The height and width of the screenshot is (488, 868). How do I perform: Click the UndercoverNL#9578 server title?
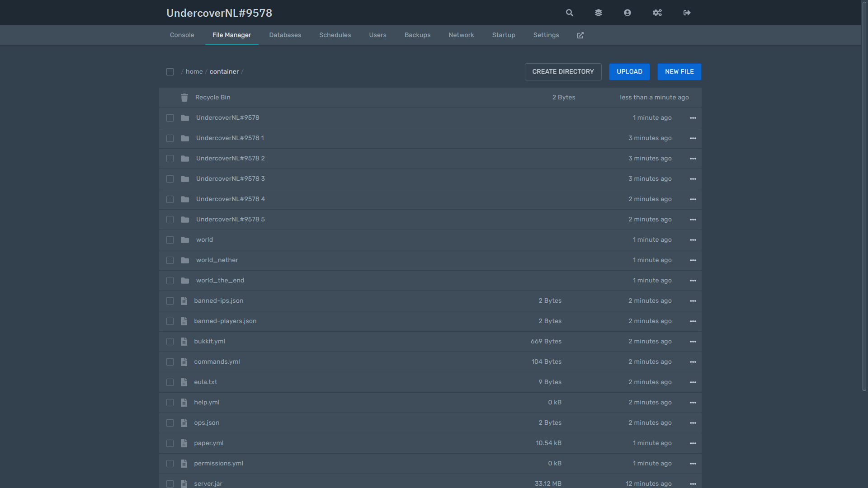pyautogui.click(x=219, y=13)
